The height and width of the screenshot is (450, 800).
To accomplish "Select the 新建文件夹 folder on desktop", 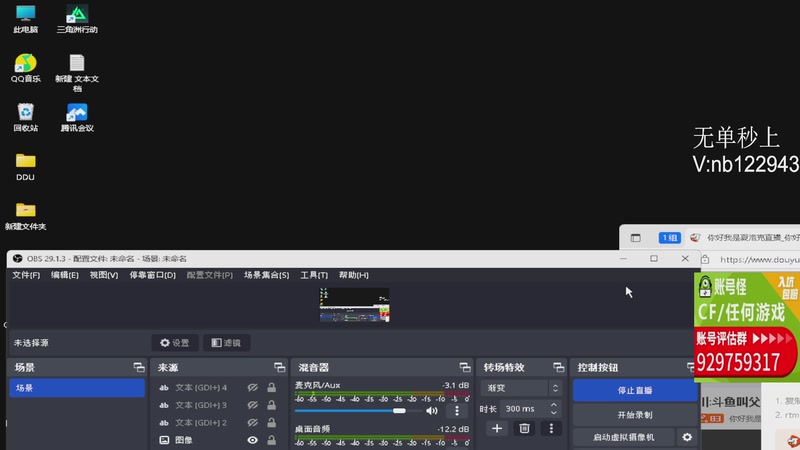I will click(26, 216).
